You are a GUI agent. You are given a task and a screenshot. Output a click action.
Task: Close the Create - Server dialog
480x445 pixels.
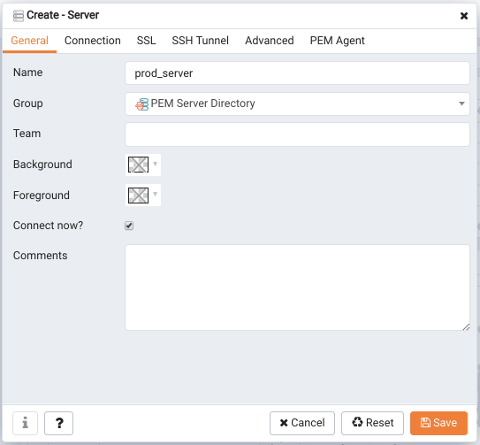point(464,16)
